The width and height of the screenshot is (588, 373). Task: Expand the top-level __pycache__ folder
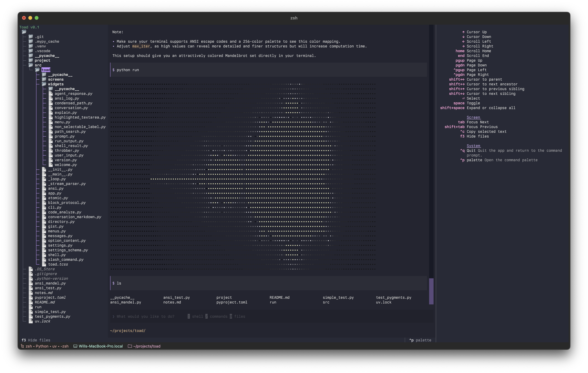click(x=31, y=56)
